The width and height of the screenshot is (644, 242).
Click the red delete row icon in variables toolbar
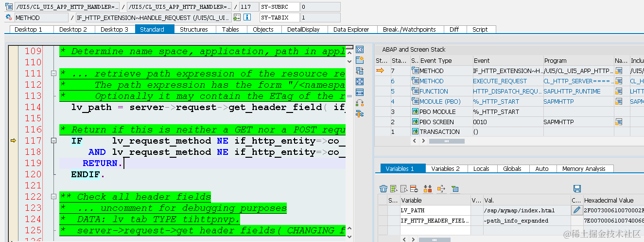click(414, 188)
